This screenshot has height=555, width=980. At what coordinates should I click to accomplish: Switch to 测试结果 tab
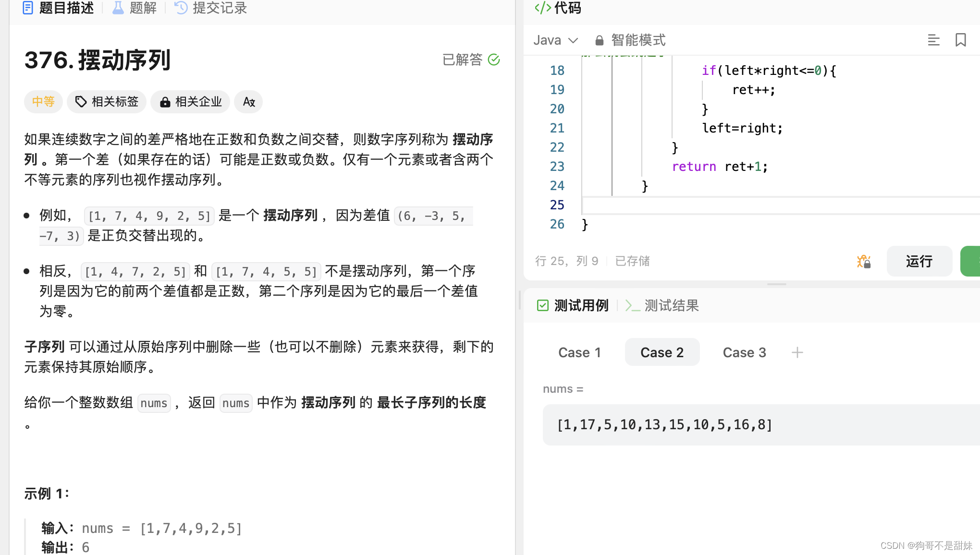pyautogui.click(x=662, y=305)
